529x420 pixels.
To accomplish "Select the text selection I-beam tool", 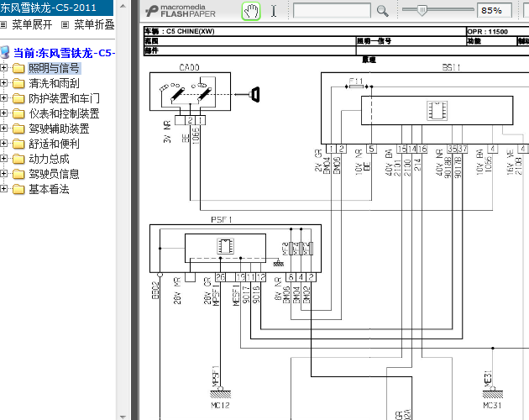I will point(274,11).
